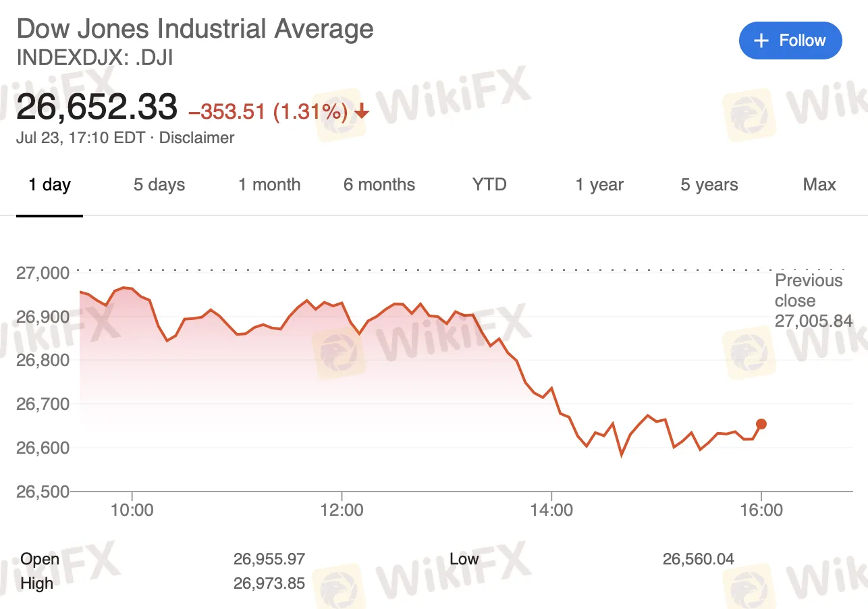Select the 6 months range tab
Image resolution: width=868 pixels, height=609 pixels.
(x=379, y=185)
